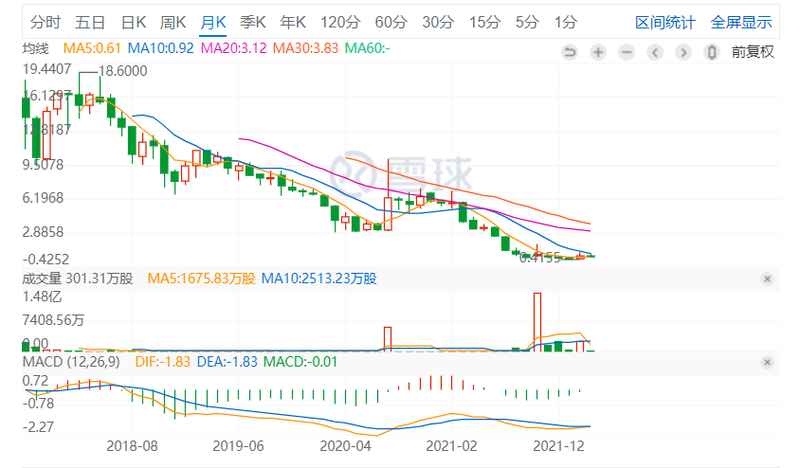Click the MACD:-0.01 value
The width and height of the screenshot is (800, 468).
pyautogui.click(x=301, y=362)
